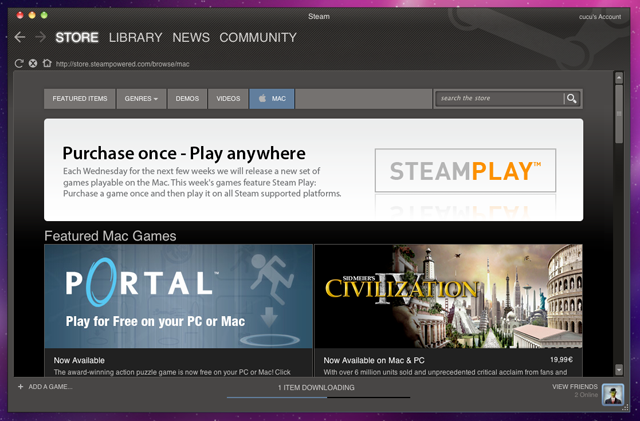Click the vertical scrollbar thumb
The width and height of the screenshot is (640, 421).
619,114
